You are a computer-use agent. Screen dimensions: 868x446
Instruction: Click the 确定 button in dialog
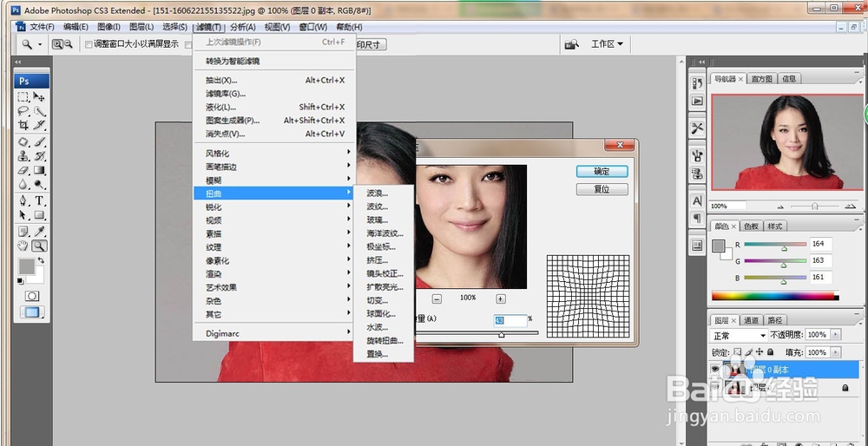(x=602, y=172)
